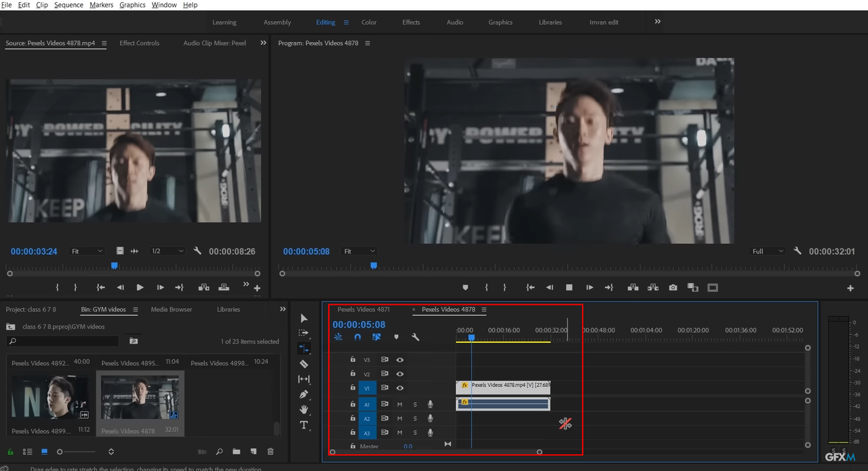This screenshot has width=868, height=471.
Task: Select the Selection tool arrow
Action: click(304, 319)
